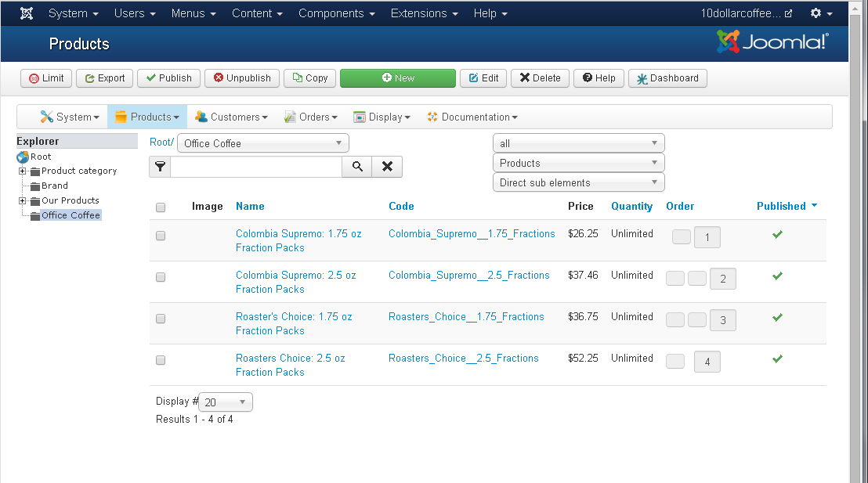Click order move button for Colombia Supremo 1.75 oz

pyautogui.click(x=682, y=236)
